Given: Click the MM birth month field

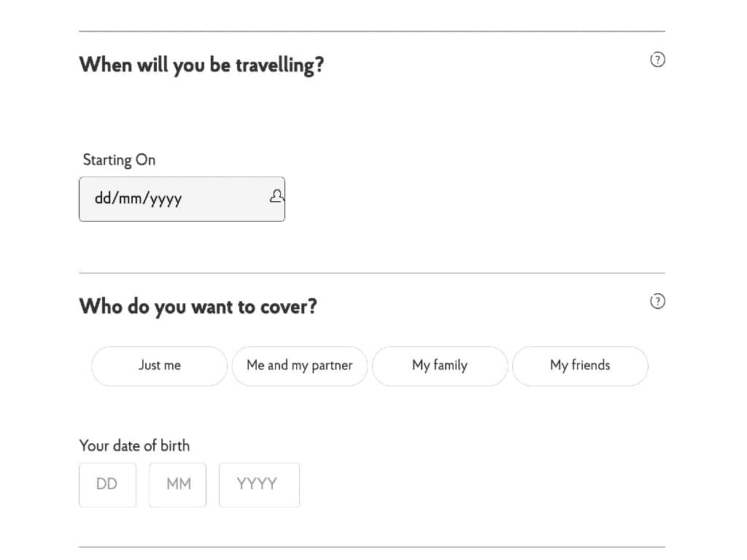Looking at the screenshot, I should tap(178, 485).
